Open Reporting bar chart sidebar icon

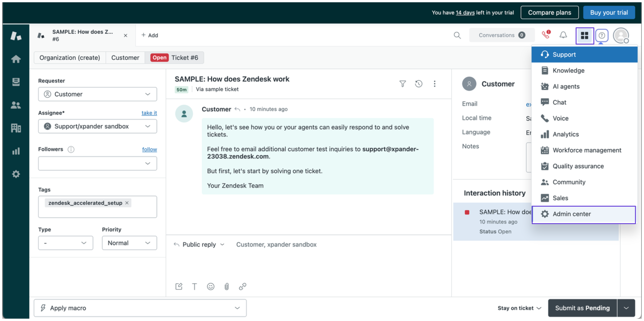click(16, 151)
